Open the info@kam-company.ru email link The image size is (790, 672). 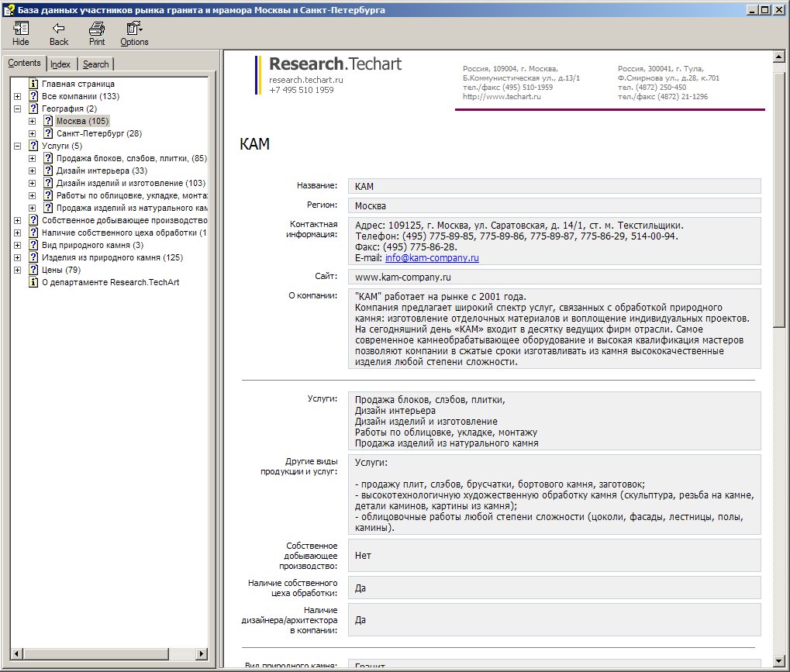click(x=432, y=258)
